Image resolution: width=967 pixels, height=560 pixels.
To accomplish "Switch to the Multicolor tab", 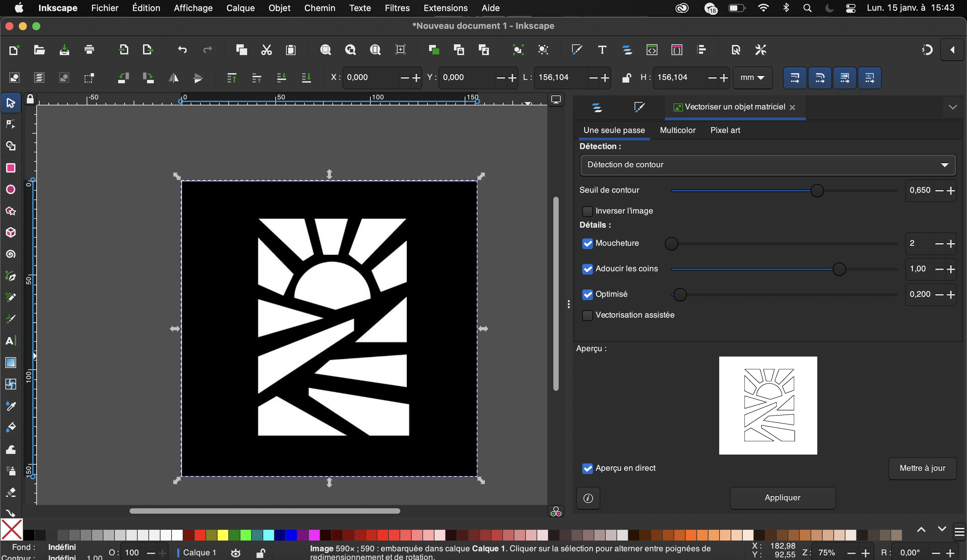I will [x=677, y=130].
